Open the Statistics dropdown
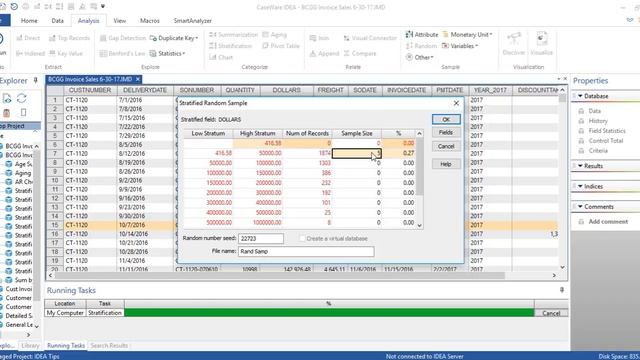640x360 pixels. pos(167,53)
